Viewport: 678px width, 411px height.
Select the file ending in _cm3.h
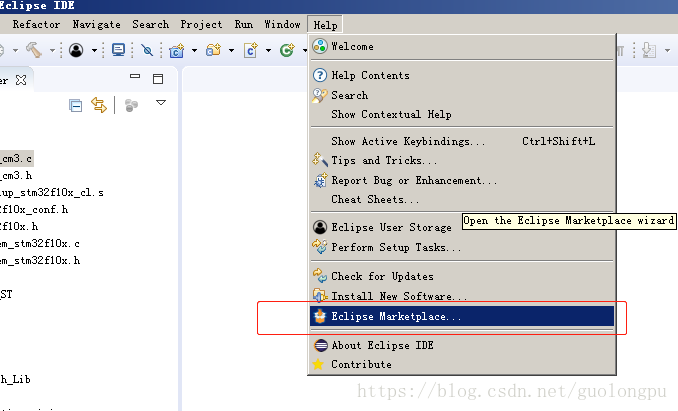pyautogui.click(x=16, y=175)
